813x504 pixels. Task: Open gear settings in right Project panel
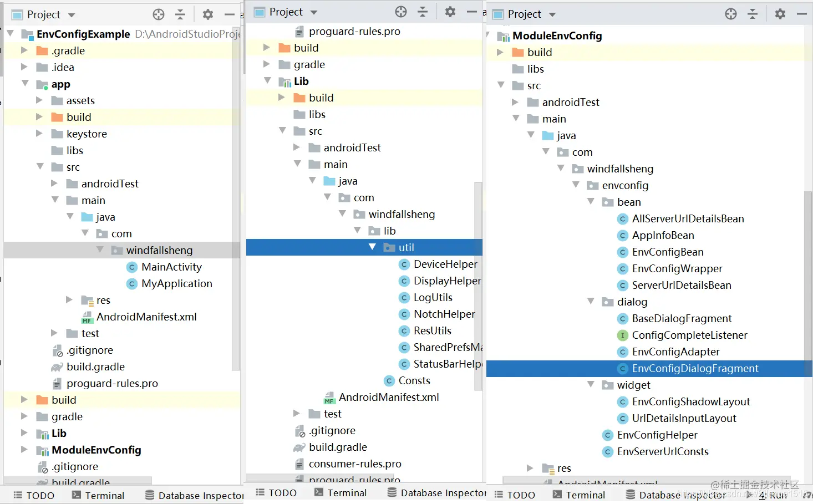click(780, 14)
